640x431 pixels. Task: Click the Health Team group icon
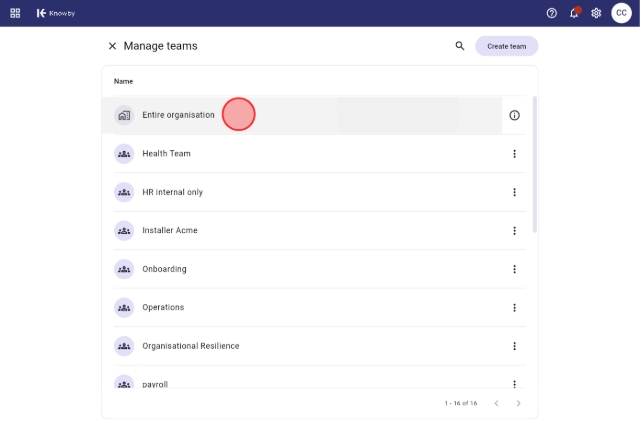click(124, 154)
